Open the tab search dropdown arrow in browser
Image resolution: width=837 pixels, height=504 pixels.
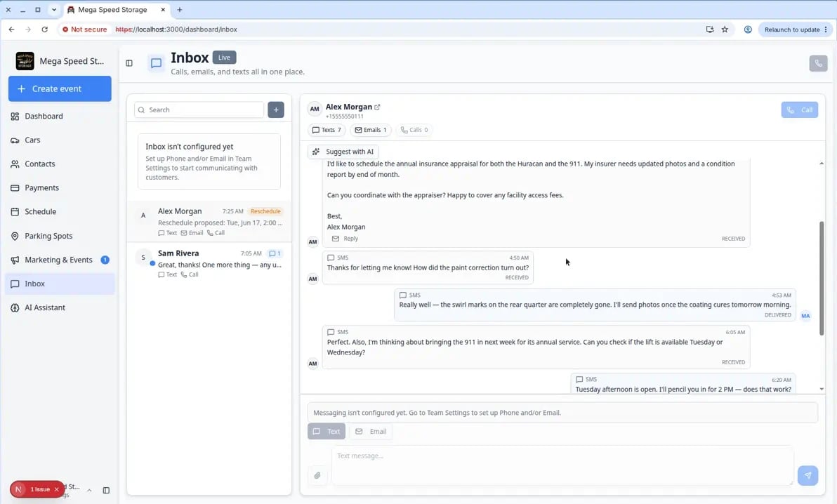click(54, 10)
